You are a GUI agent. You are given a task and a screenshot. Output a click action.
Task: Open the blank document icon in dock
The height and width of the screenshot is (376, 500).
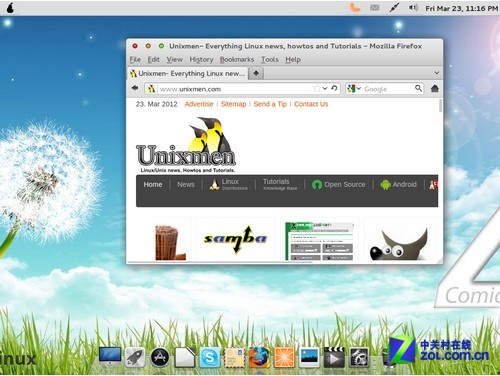(185, 357)
